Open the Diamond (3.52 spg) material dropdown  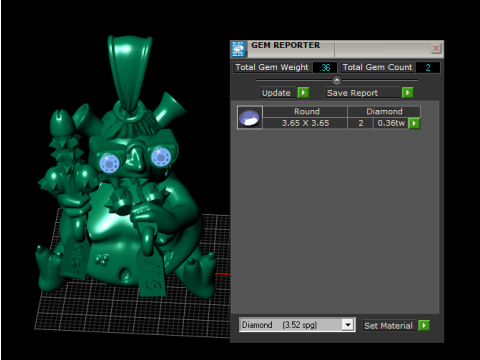coord(348,325)
